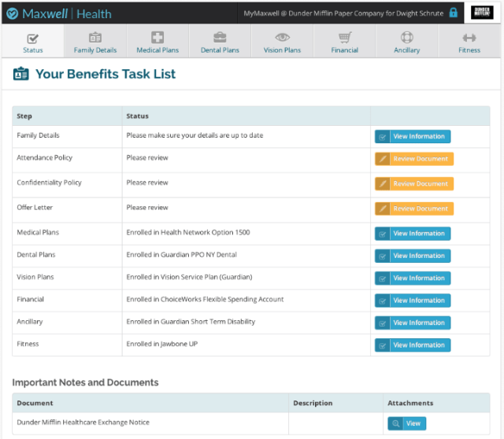Screen dimensions: 504x439
Task: Click the check icon in Dental Plans row button
Action: pos(383,256)
